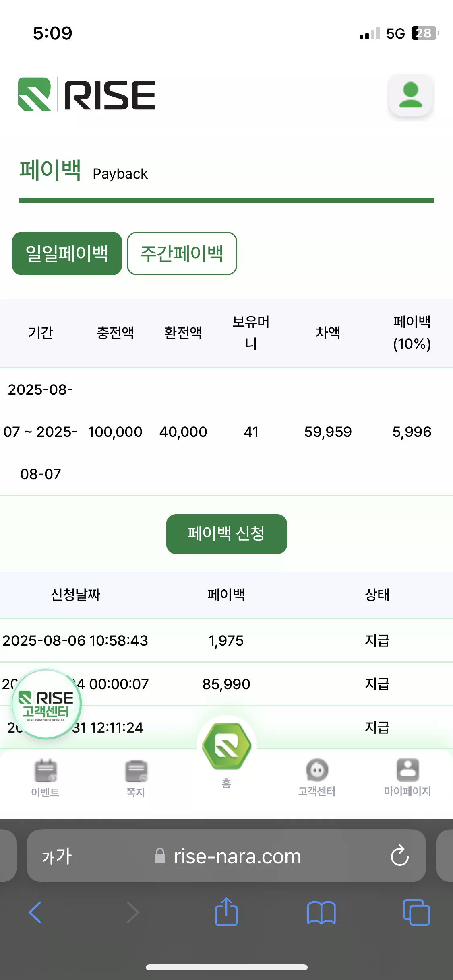Tap Safari share icon

click(226, 912)
